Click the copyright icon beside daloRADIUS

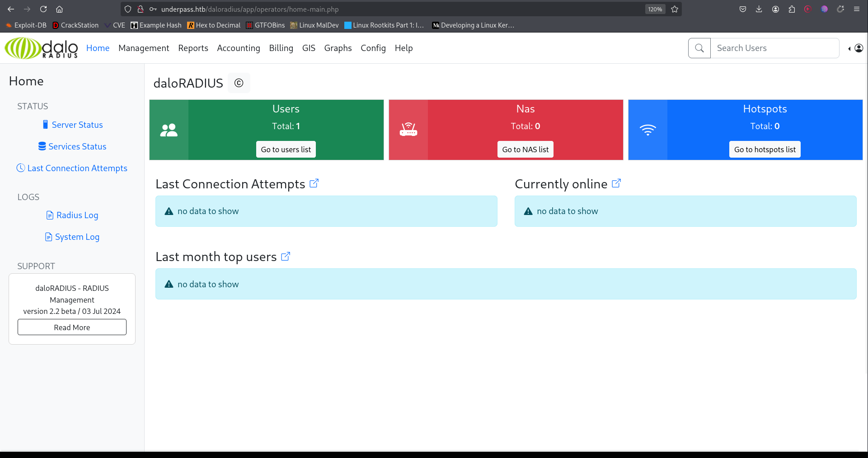pyautogui.click(x=239, y=83)
